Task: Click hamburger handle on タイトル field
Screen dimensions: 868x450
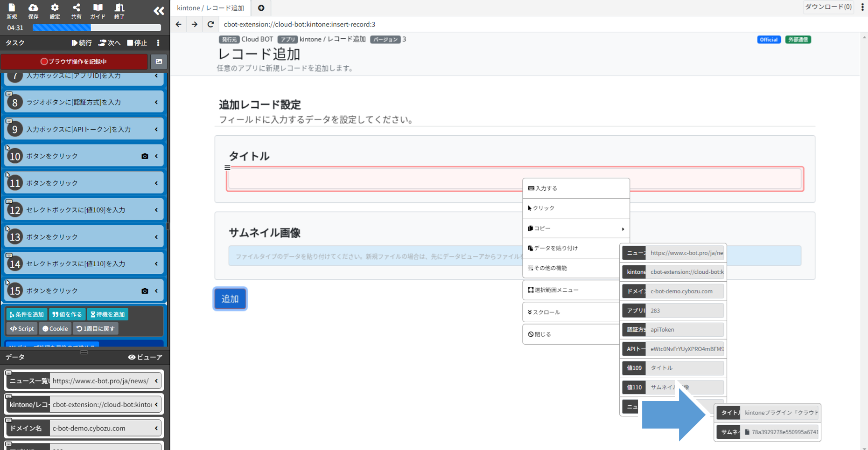Action: pyautogui.click(x=227, y=168)
